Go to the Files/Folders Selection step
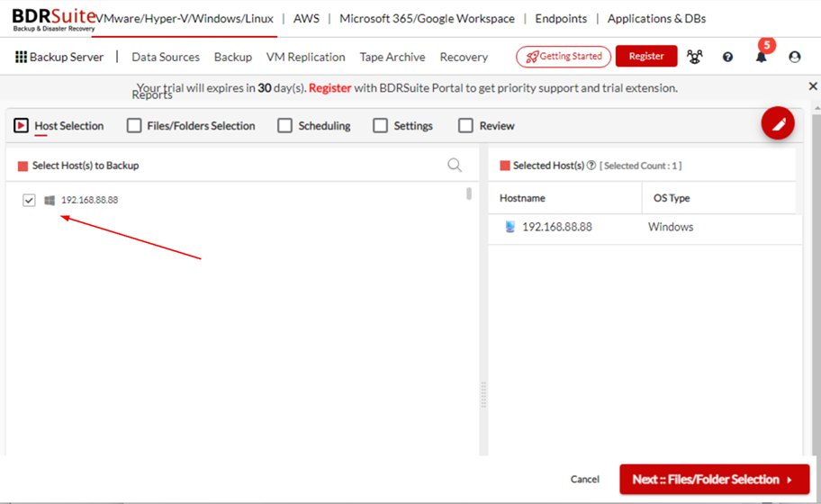821x504 pixels. pyautogui.click(x=201, y=126)
